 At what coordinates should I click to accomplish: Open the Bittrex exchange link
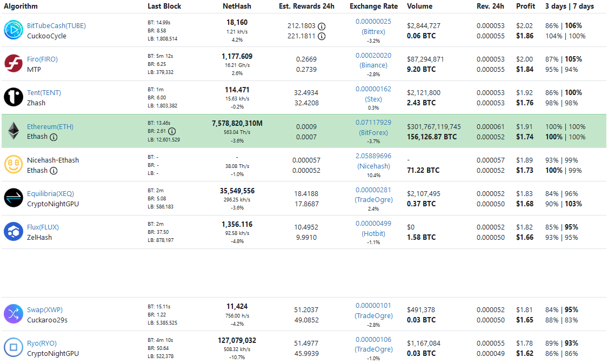(373, 32)
